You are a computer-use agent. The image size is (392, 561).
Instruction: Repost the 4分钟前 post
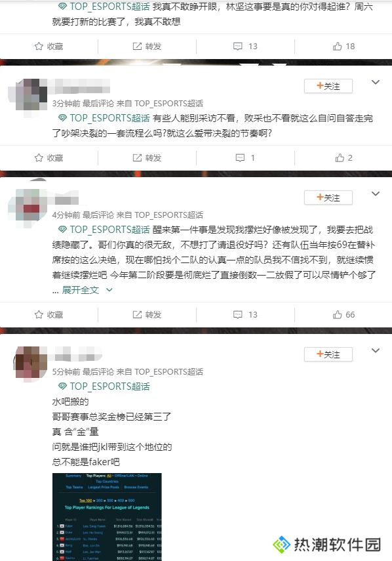(x=147, y=315)
